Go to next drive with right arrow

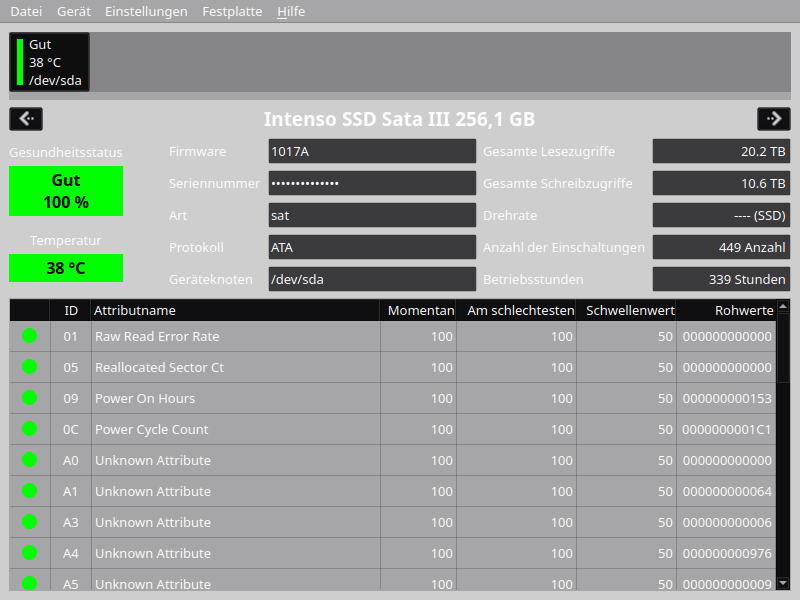tap(773, 119)
